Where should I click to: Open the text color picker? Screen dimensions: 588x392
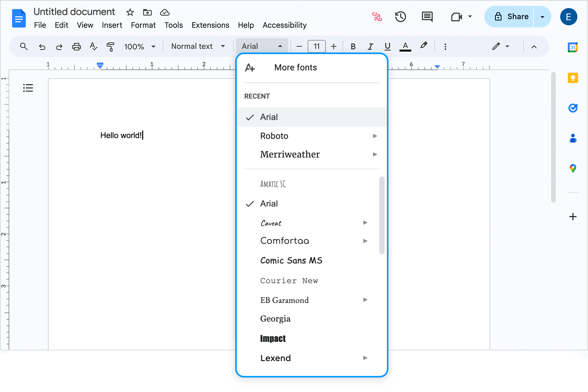pyautogui.click(x=405, y=47)
